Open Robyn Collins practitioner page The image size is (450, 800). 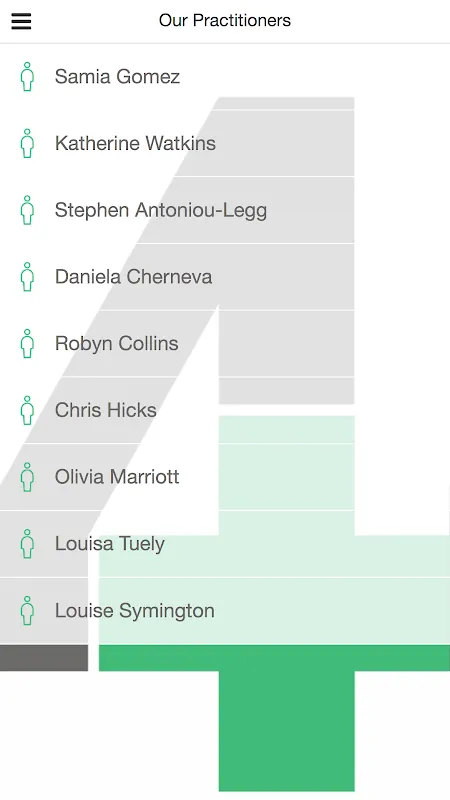click(225, 344)
